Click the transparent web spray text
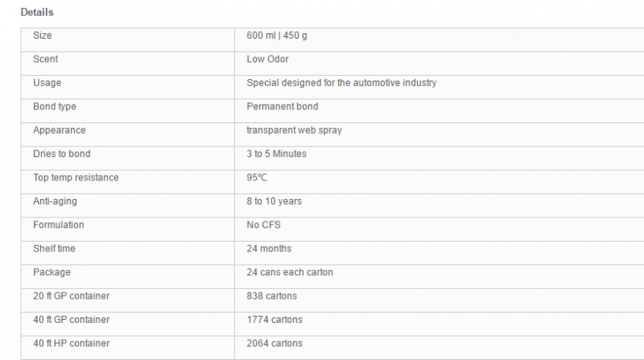644x360 pixels. tap(294, 130)
